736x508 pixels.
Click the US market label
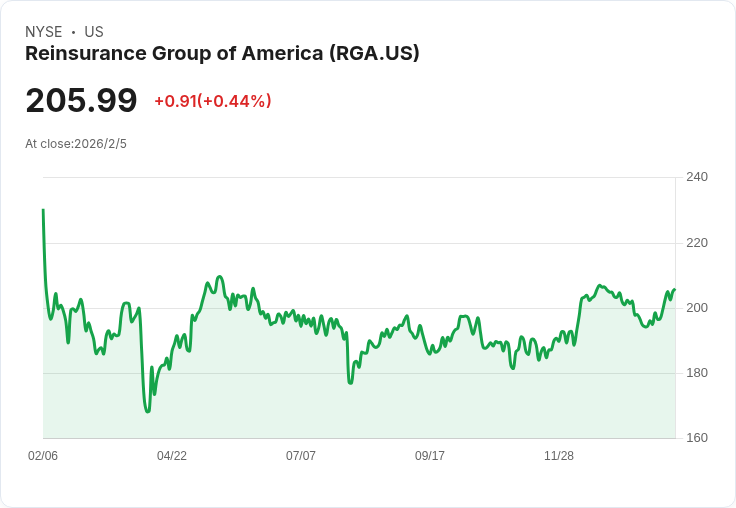[94, 32]
